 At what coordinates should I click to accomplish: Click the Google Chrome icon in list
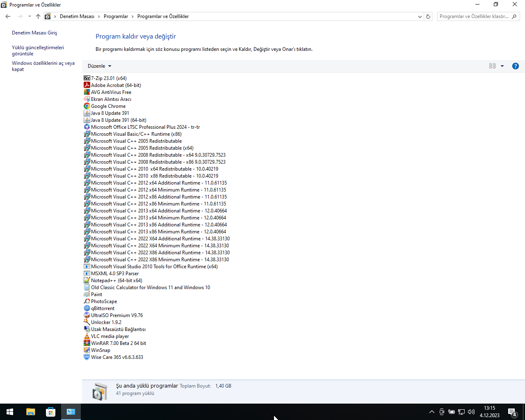click(87, 106)
